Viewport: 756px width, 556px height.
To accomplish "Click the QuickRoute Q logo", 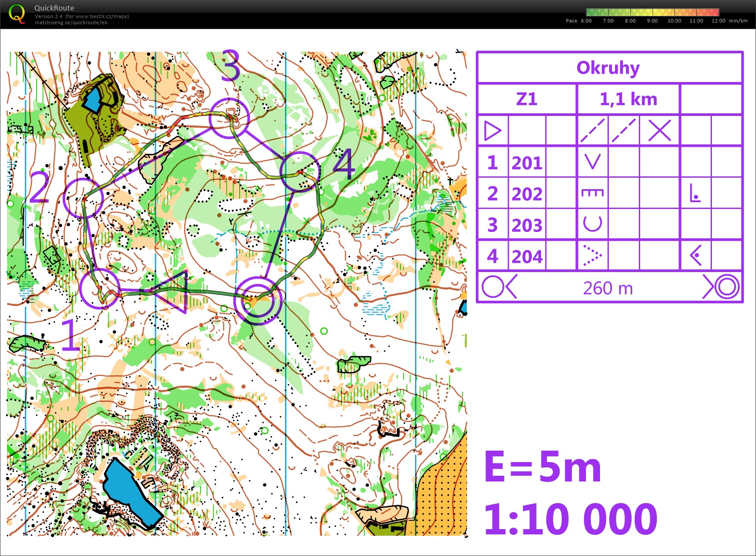I will point(17,14).
